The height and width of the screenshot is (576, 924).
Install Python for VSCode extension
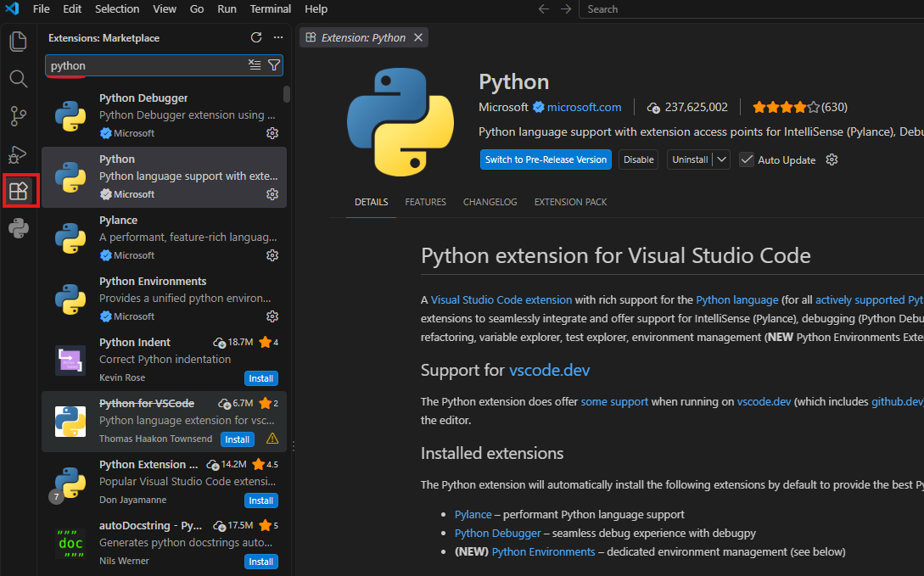click(x=238, y=439)
